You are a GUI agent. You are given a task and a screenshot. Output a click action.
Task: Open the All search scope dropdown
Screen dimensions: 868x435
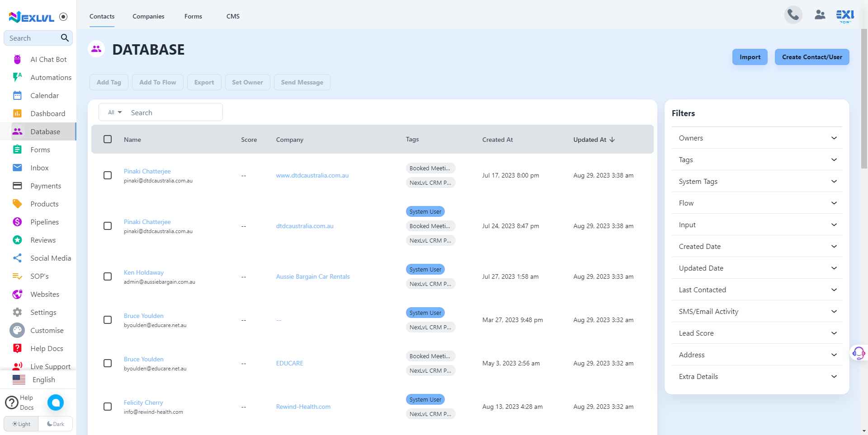click(x=115, y=112)
